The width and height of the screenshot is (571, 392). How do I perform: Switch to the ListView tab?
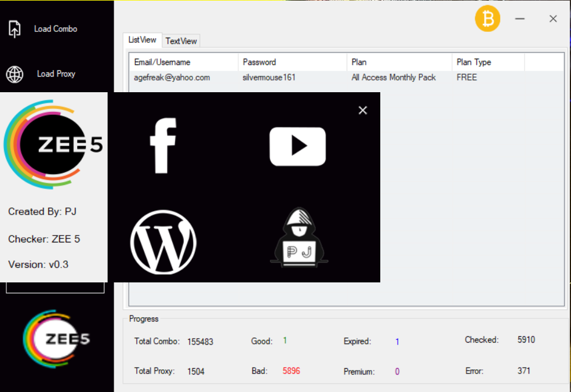click(x=143, y=39)
